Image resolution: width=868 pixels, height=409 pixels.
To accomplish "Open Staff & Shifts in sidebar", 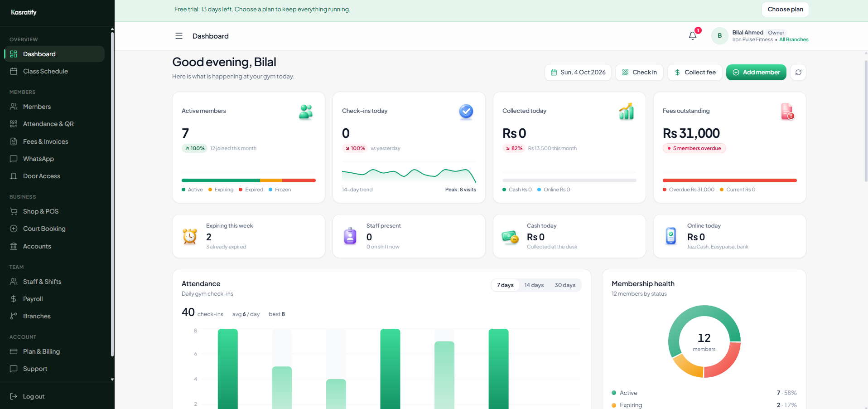I will [54, 282].
